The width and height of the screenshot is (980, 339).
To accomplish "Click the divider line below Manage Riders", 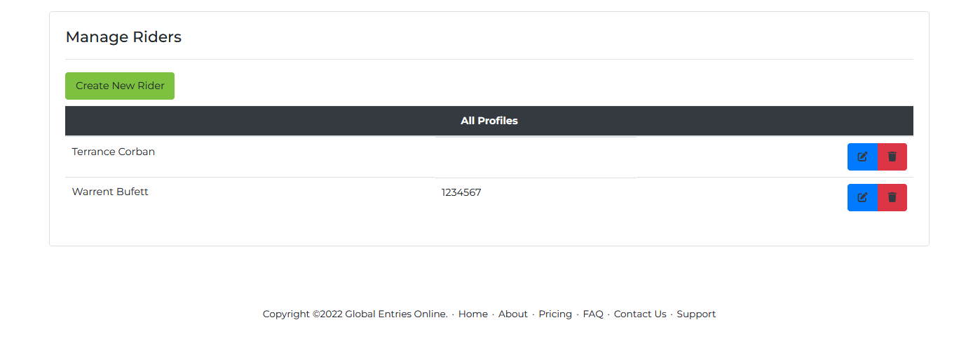I will (x=489, y=59).
